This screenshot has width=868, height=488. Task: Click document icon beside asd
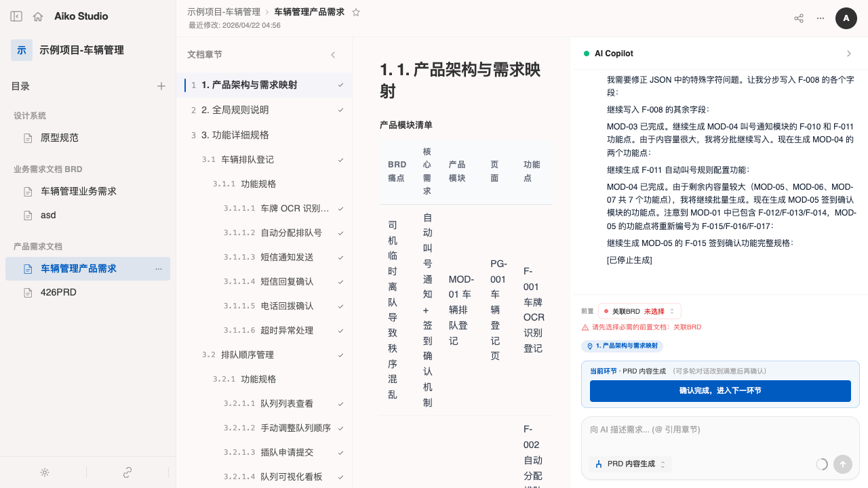point(28,216)
